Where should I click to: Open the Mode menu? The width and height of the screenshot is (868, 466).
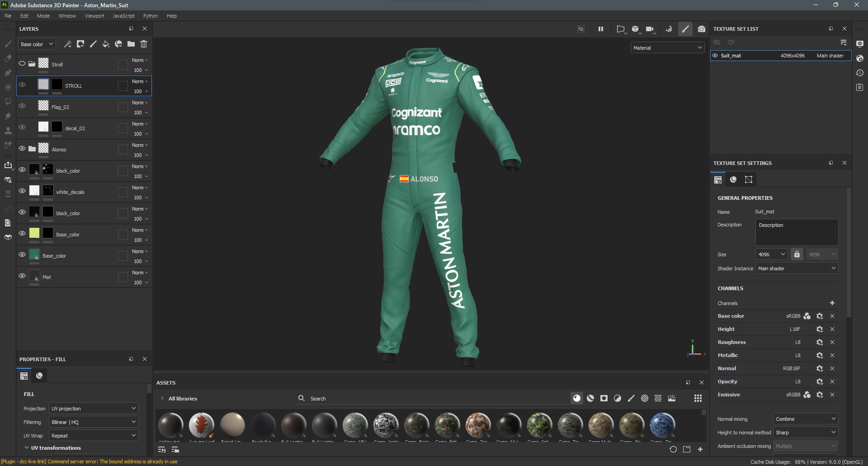(43, 16)
